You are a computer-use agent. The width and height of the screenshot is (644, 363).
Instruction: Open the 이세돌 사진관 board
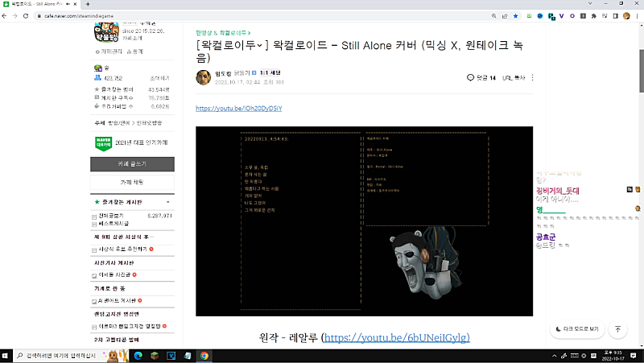(x=114, y=274)
